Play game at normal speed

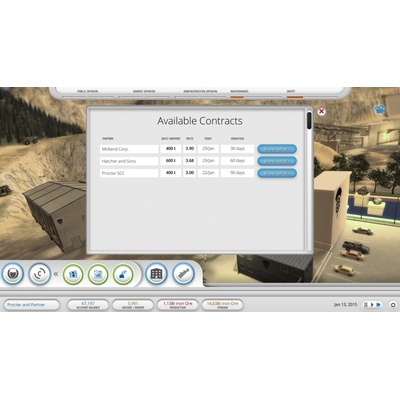(372, 305)
